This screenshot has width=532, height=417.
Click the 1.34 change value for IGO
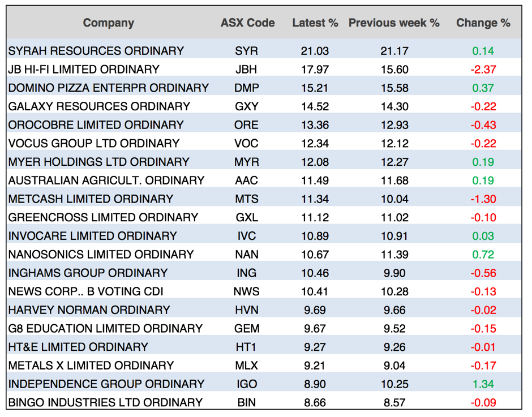coord(483,384)
